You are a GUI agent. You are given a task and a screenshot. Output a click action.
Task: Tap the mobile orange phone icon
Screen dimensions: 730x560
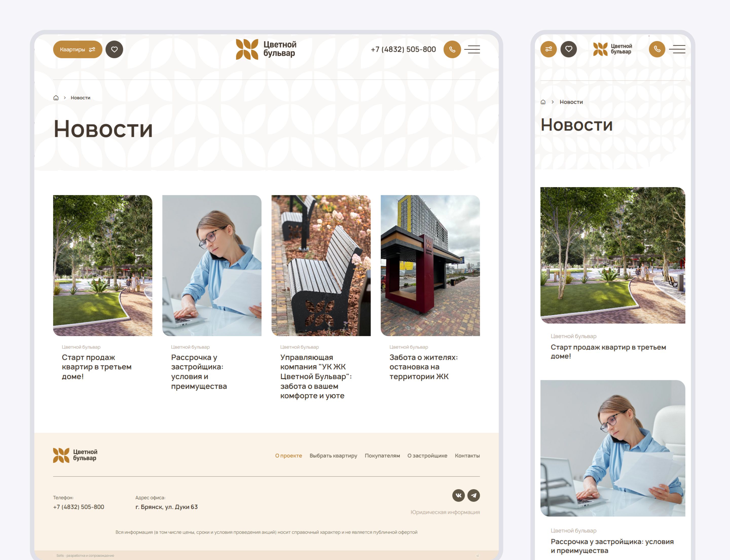click(x=657, y=49)
